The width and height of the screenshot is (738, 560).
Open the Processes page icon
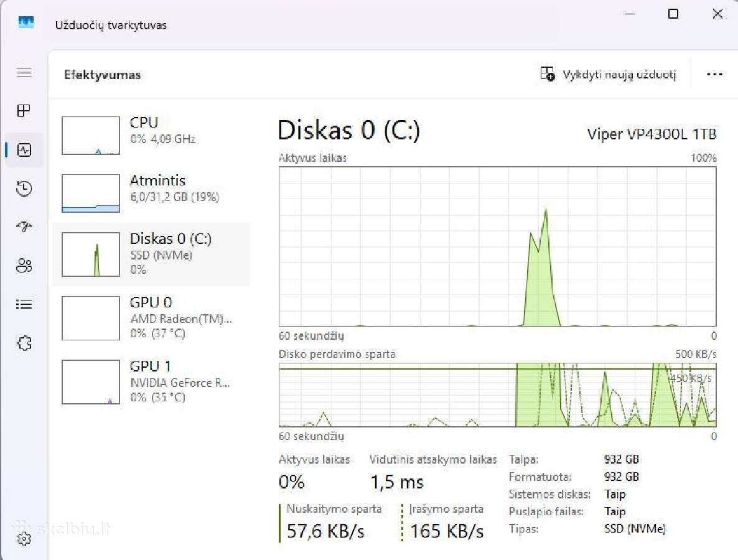[24, 111]
